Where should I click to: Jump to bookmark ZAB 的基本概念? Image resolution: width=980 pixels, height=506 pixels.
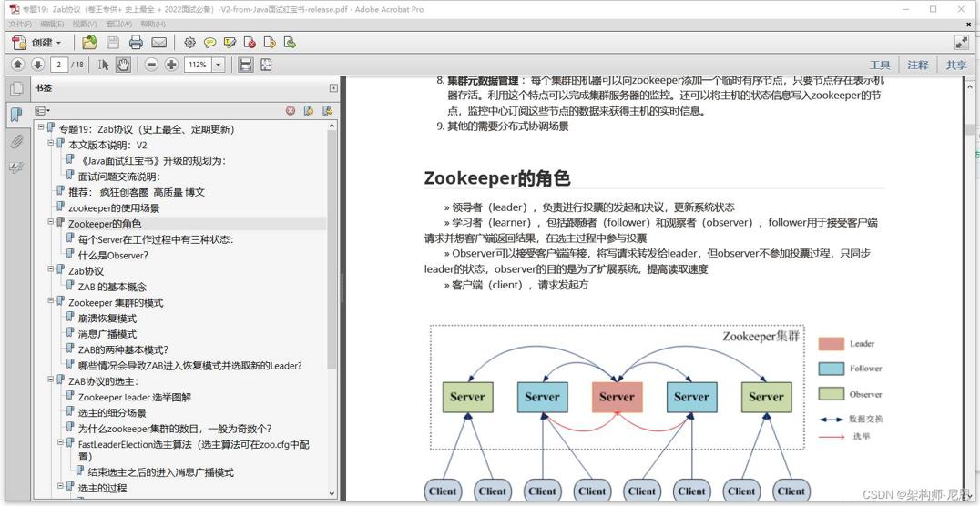pyautogui.click(x=112, y=287)
